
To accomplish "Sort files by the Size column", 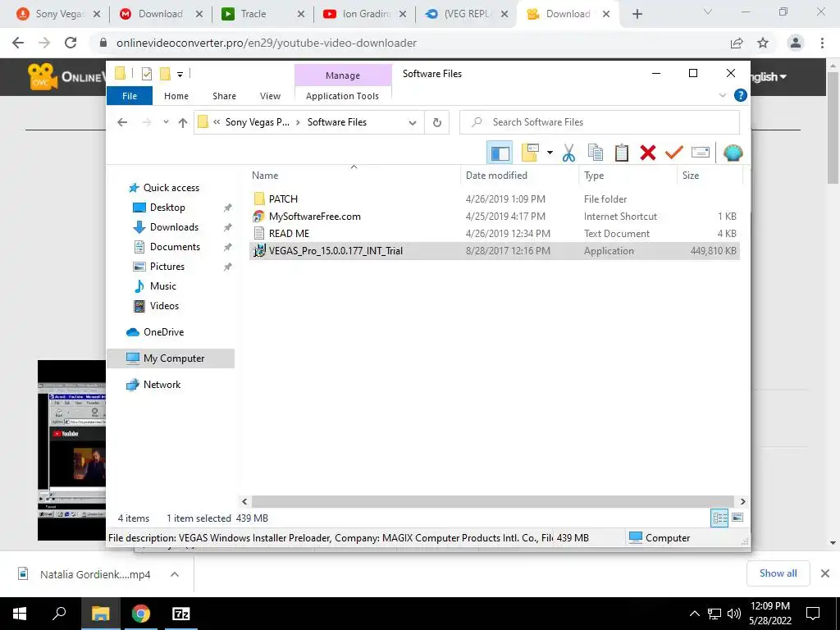I will pyautogui.click(x=710, y=176).
